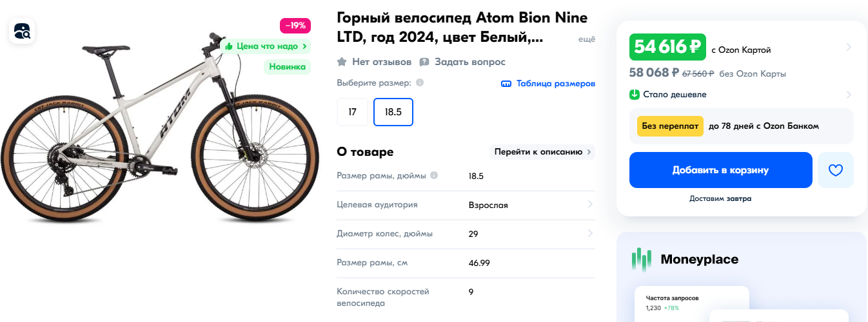Viewport: 868px width, 322px height.
Task: Click the info icon beside 'Выберите размер'
Action: (420, 83)
